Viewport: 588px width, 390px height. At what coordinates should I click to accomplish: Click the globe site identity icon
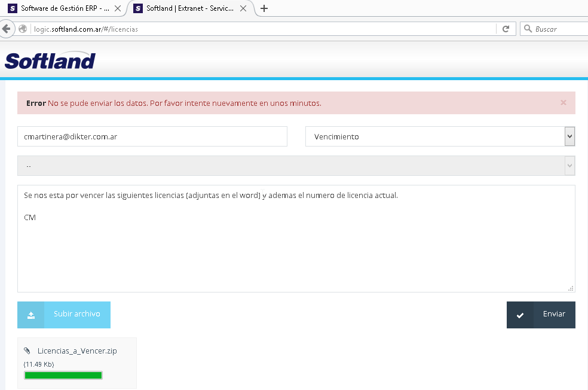pyautogui.click(x=23, y=29)
